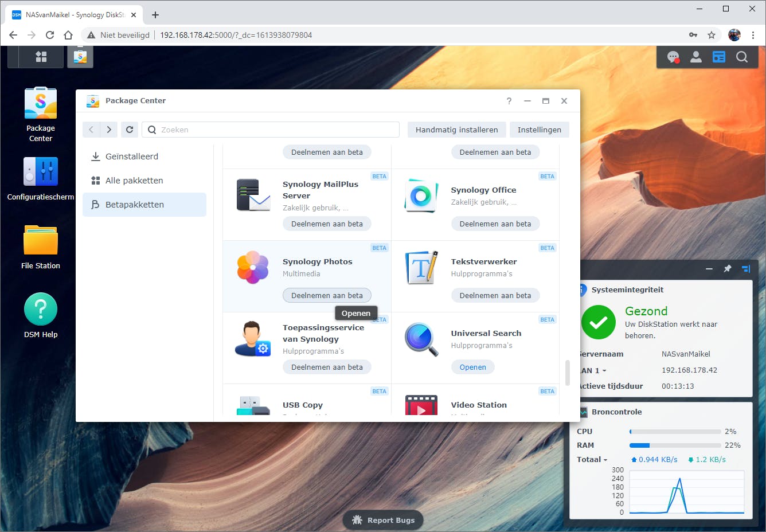
Task: Click the Handmatig installeren button
Action: (x=457, y=130)
